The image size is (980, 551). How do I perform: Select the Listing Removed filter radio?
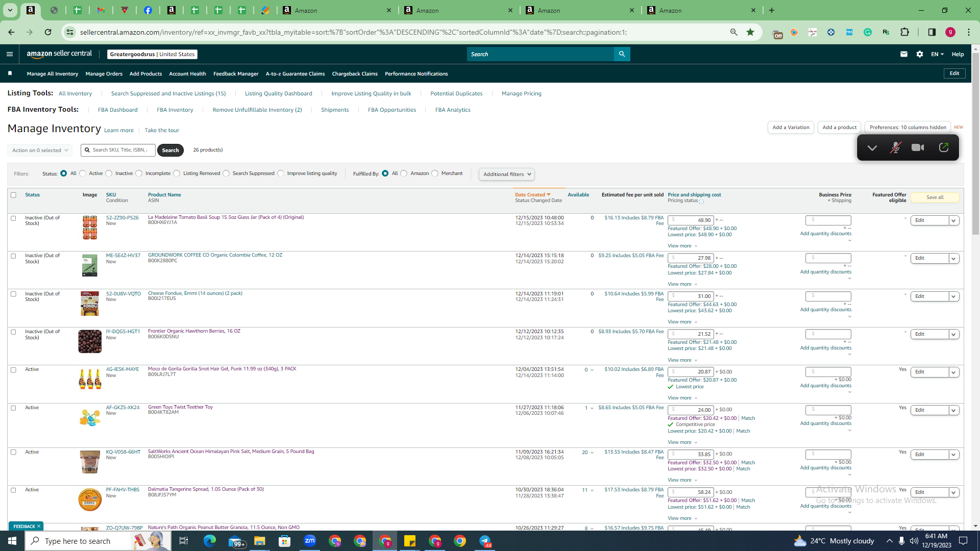[x=177, y=173]
